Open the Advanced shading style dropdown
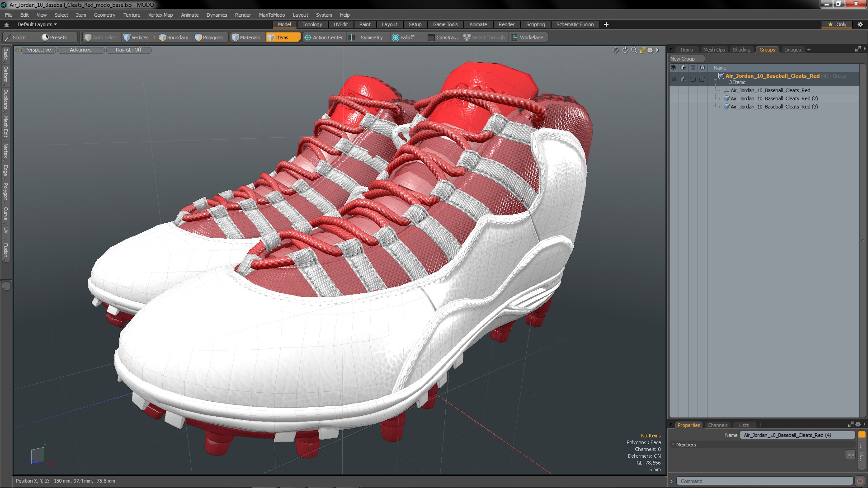 tap(80, 50)
